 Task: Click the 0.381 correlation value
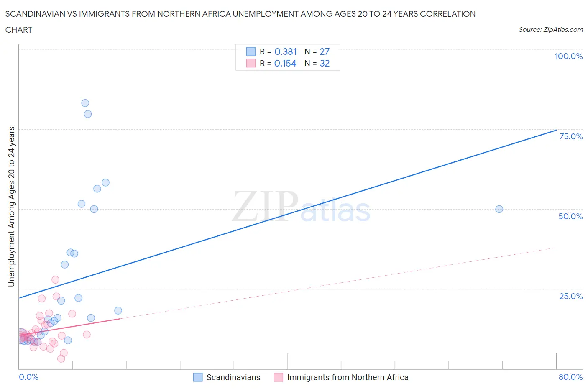[x=286, y=51]
